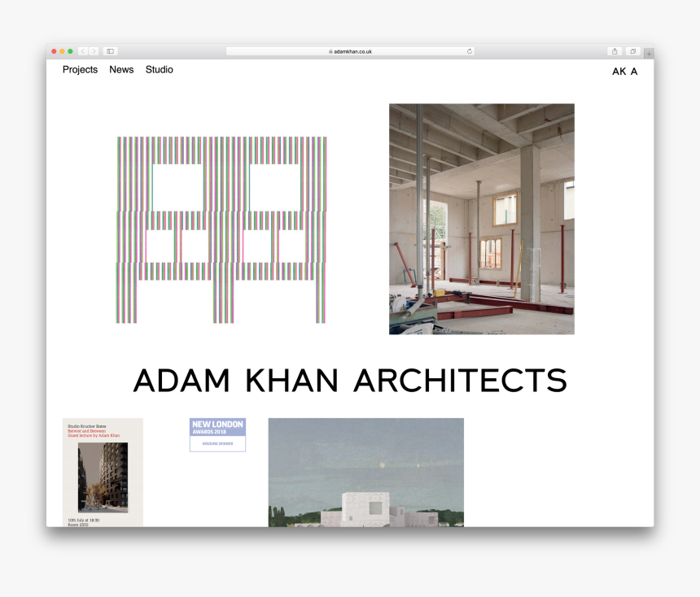Viewport: 700px width, 597px height.
Task: Open the Studio Krucker Bates lecture poster
Action: tap(103, 473)
